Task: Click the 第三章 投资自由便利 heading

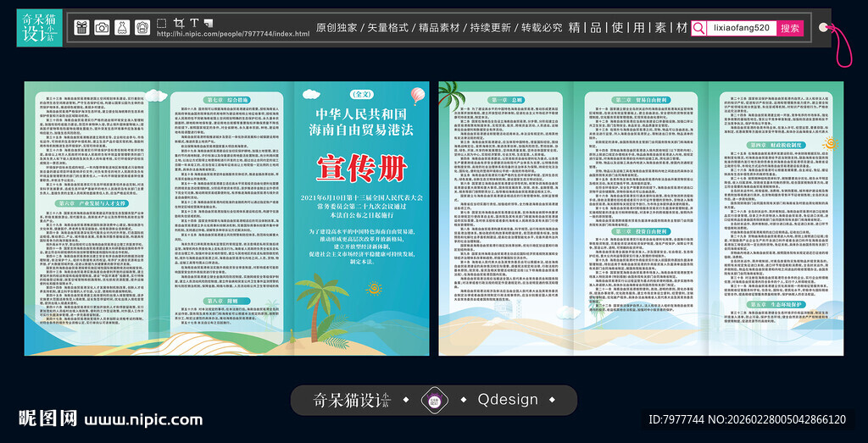Action: point(643,232)
